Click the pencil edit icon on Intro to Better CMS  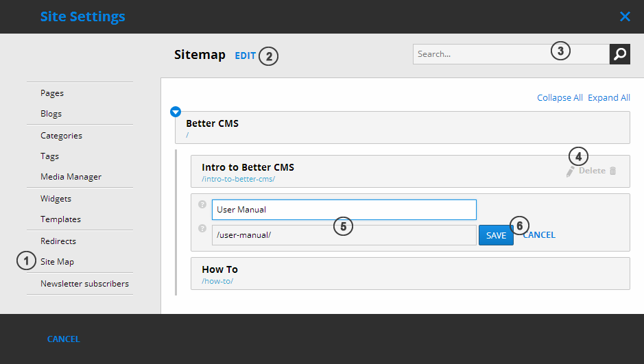pyautogui.click(x=570, y=171)
